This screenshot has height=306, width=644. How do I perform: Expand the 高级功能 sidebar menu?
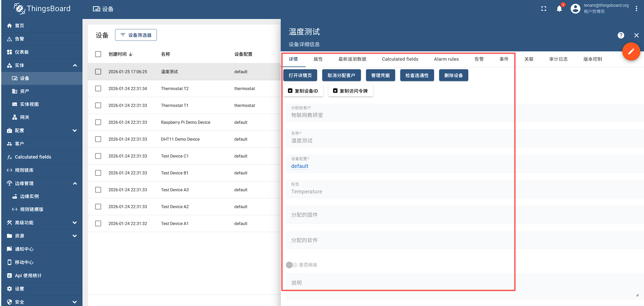point(75,223)
